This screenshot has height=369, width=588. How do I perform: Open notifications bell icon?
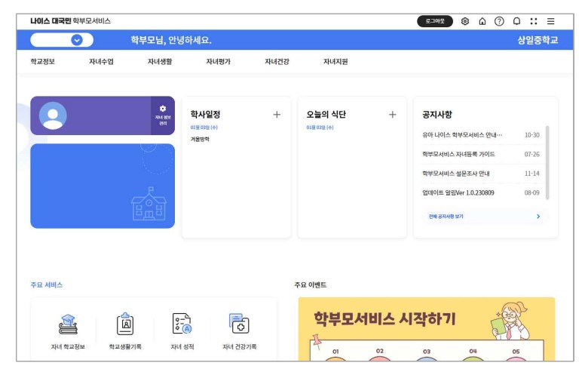pyautogui.click(x=516, y=21)
